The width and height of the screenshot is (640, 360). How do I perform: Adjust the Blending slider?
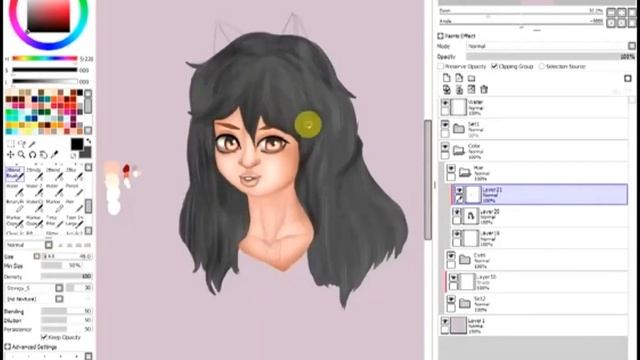pyautogui.click(x=67, y=311)
